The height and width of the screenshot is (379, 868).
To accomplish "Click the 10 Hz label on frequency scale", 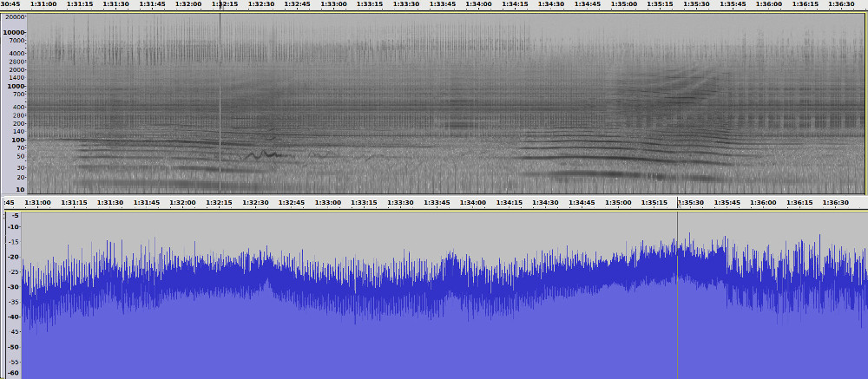I will pos(21,189).
